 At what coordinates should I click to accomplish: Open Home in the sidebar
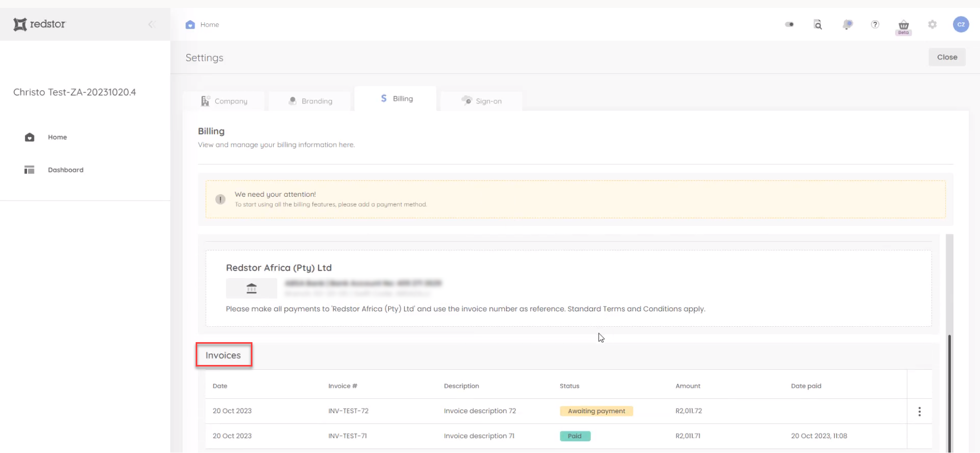[57, 137]
